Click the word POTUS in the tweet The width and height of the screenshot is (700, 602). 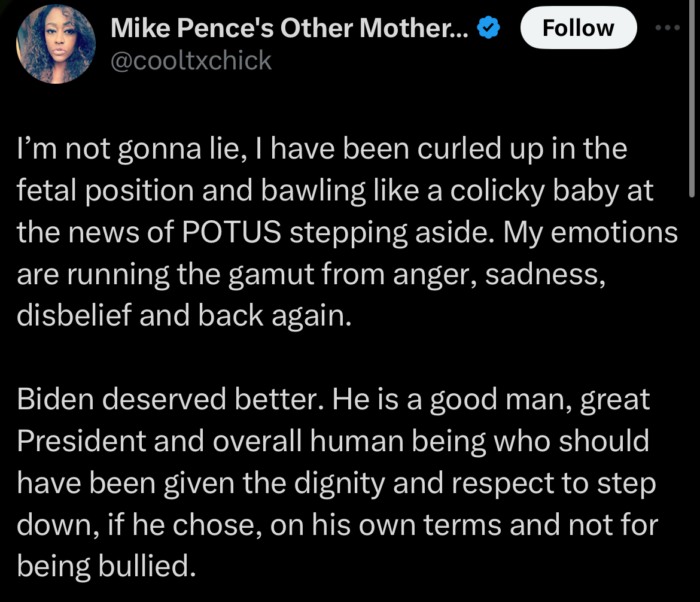(232, 232)
